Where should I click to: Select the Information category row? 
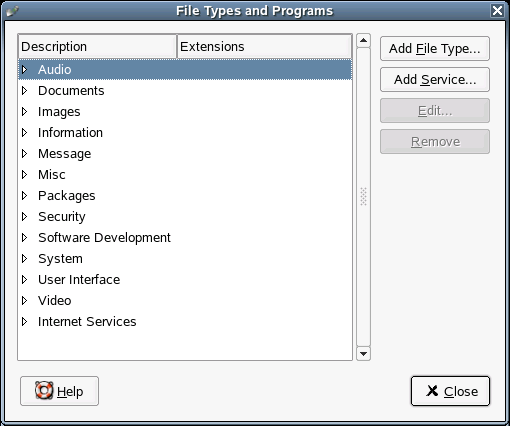(185, 132)
